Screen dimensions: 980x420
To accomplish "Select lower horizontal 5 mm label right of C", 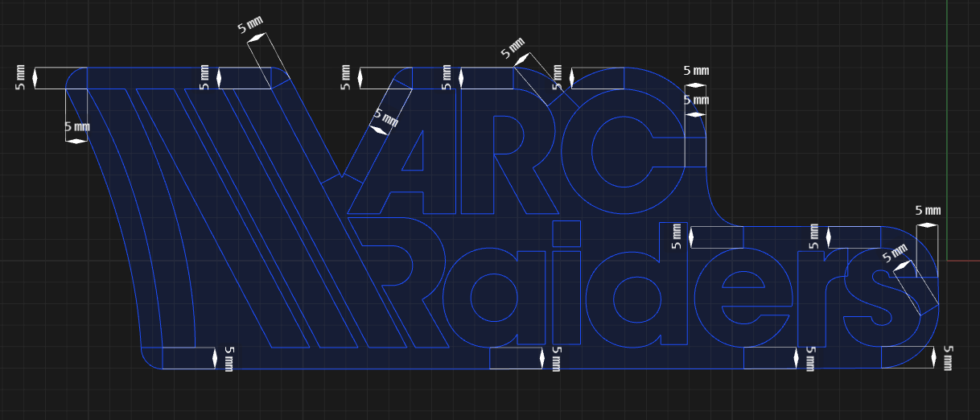I will 696,100.
